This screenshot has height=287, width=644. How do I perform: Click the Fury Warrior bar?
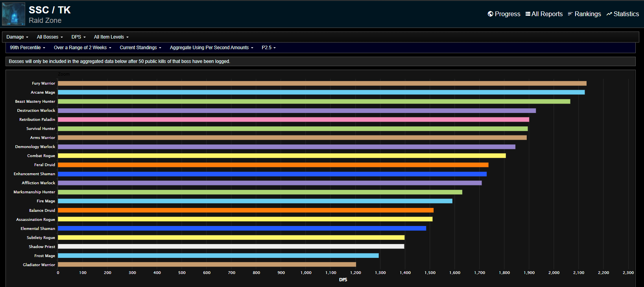pos(322,83)
